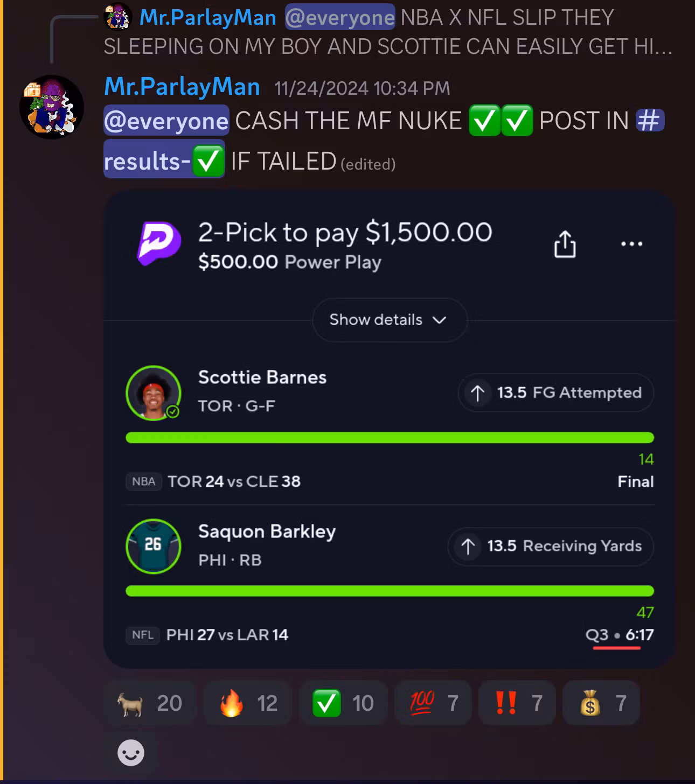Click the PrizePicks purple logo
The image size is (695, 784).
[158, 243]
